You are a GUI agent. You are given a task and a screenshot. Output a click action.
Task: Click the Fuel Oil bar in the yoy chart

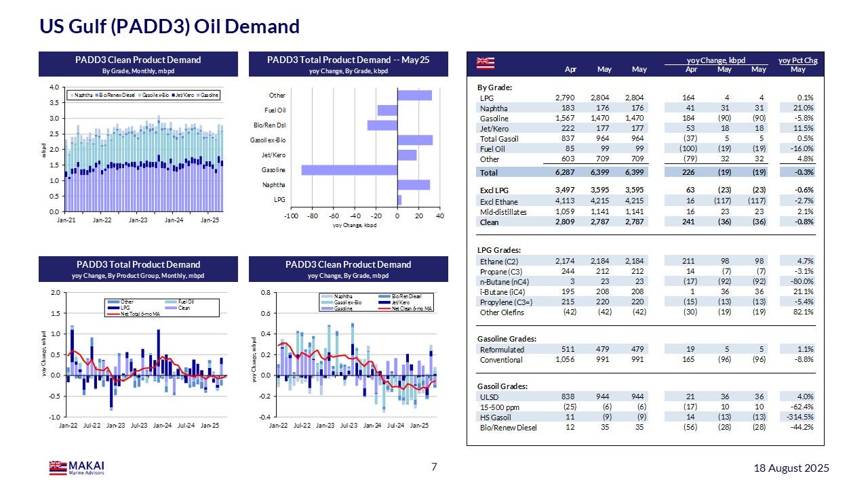[x=387, y=110]
